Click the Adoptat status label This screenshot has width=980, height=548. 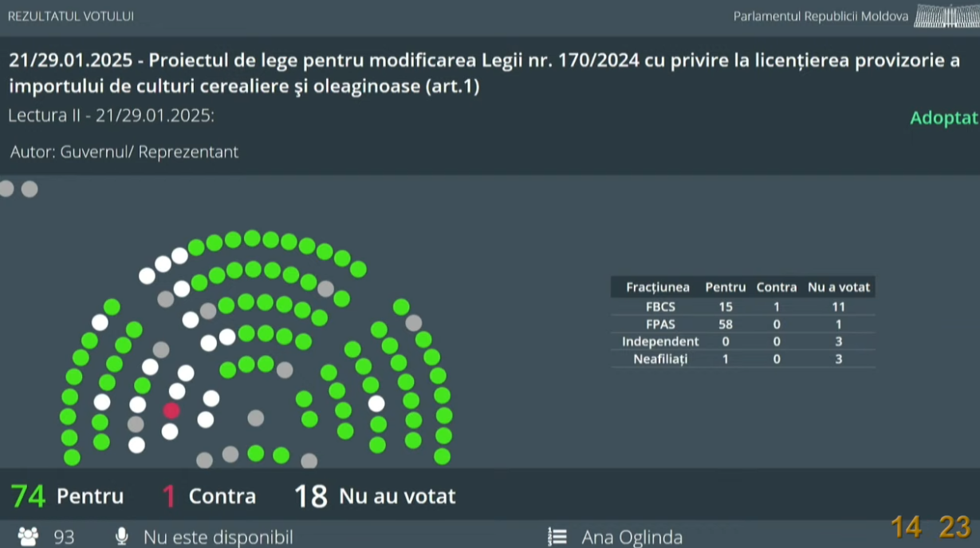[x=944, y=118]
